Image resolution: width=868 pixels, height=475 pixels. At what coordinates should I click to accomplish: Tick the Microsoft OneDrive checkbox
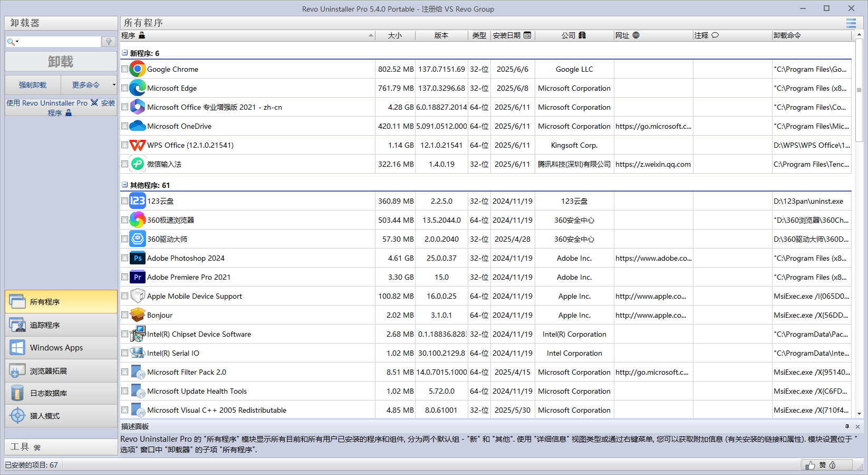pyautogui.click(x=125, y=126)
